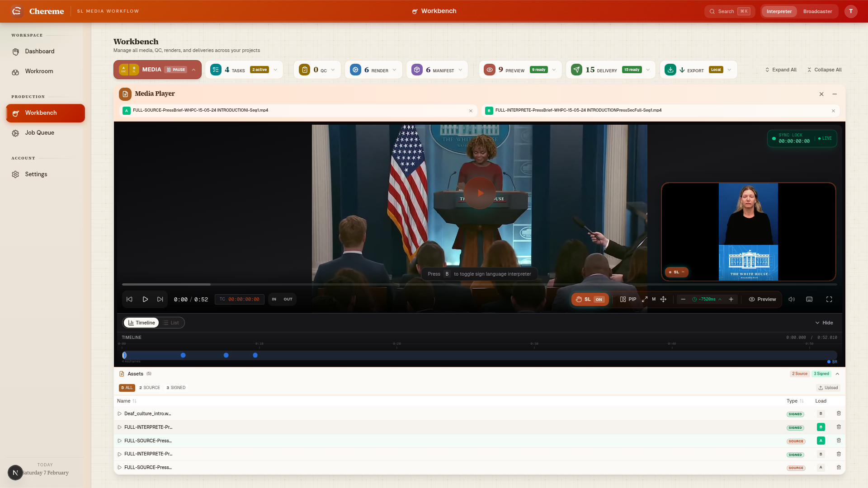Open Settings from the sidebar
Image resolution: width=868 pixels, height=488 pixels.
pos(36,174)
